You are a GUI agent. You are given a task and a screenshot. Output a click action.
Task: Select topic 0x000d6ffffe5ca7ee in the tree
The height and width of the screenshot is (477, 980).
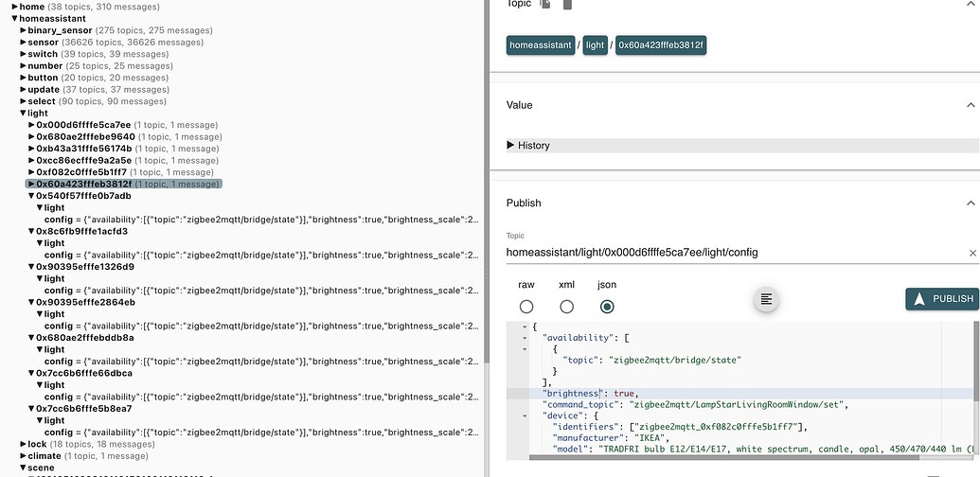(x=83, y=125)
